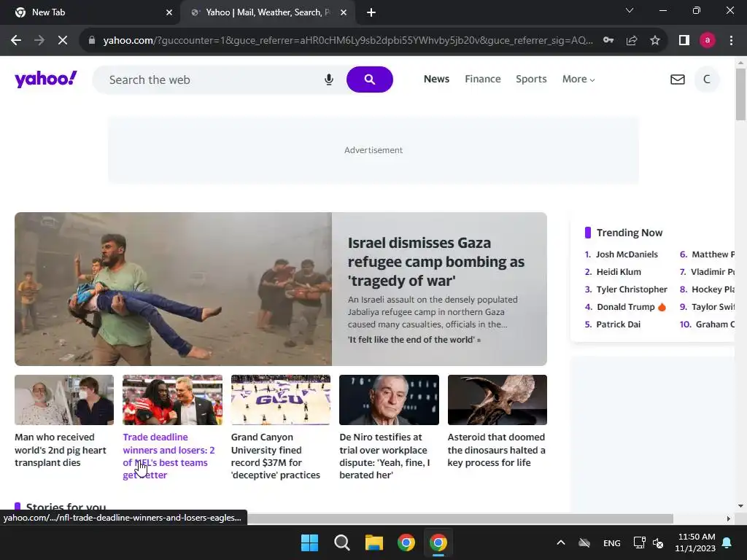Open trending topic Tyler Christopher
The width and height of the screenshot is (747, 560).
click(x=632, y=289)
